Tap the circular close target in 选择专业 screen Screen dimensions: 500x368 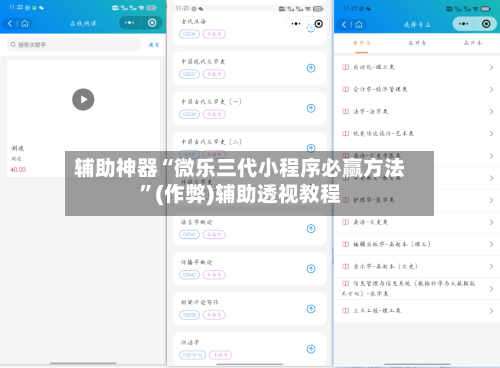click(x=486, y=24)
